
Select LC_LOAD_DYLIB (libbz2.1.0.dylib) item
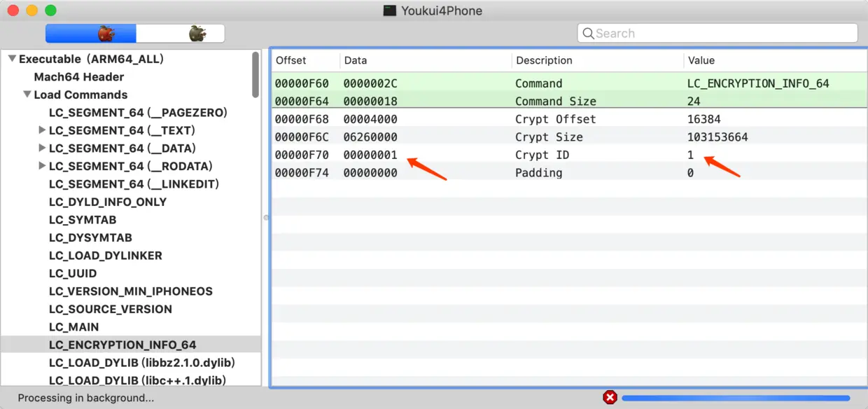(141, 363)
